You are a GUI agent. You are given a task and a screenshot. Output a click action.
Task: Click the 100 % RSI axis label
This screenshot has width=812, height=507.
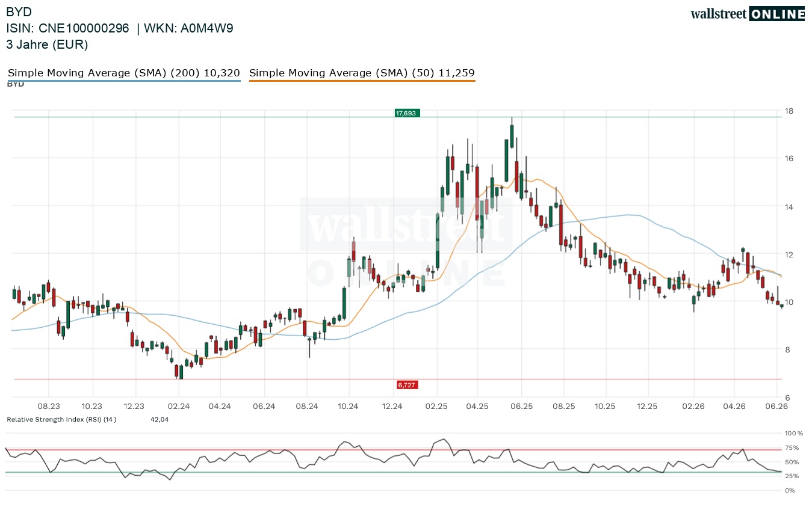[794, 433]
